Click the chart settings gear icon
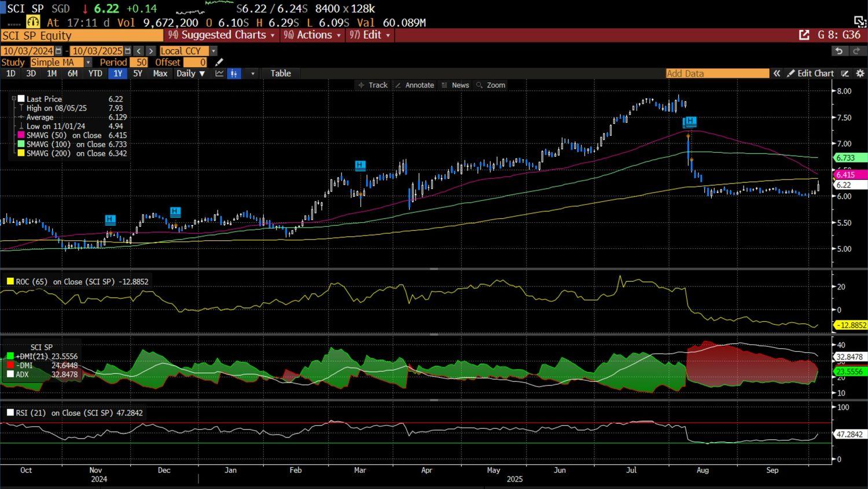Screen dimensions: 868x489 coord(860,73)
